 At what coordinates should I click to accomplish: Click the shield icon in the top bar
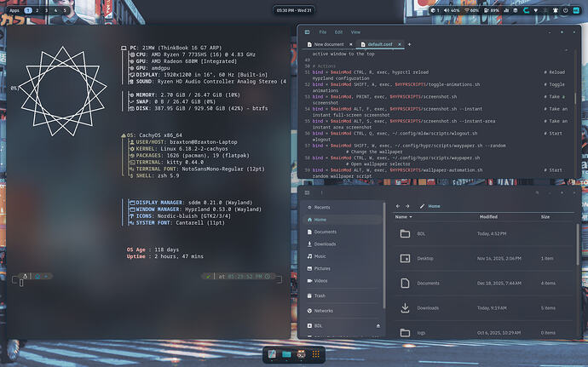[516, 10]
